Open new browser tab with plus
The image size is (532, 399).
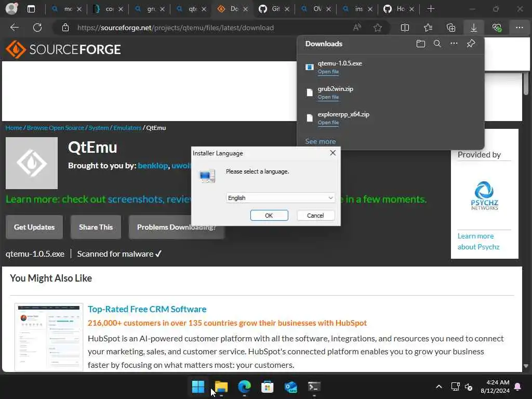(431, 9)
